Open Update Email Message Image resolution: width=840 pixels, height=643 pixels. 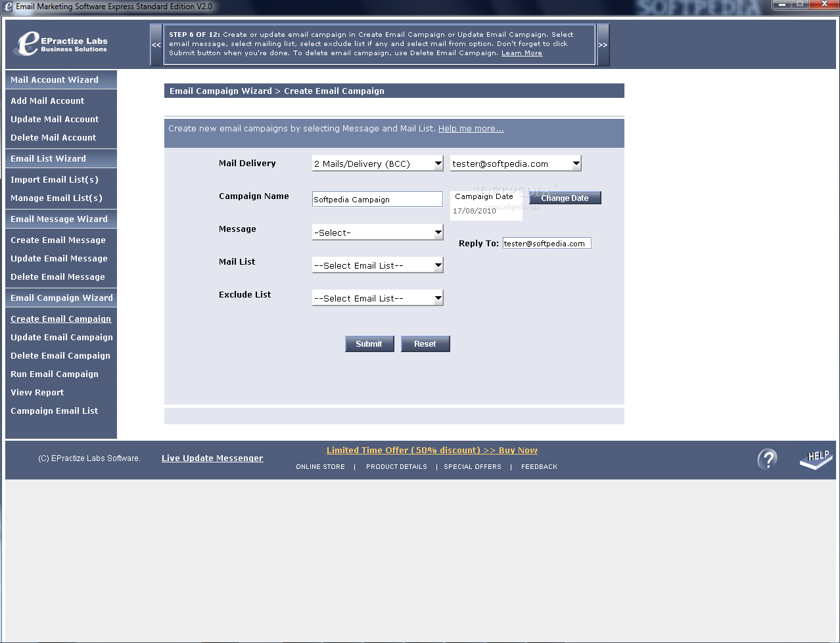[x=59, y=258]
